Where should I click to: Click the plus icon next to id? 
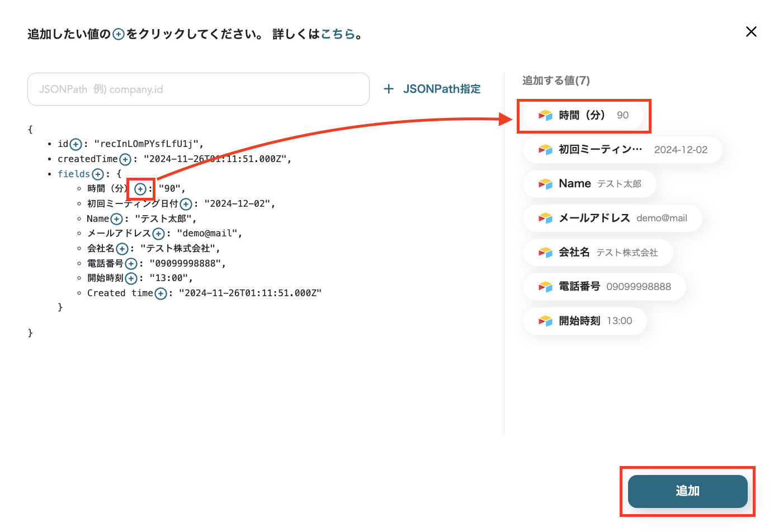[76, 145]
